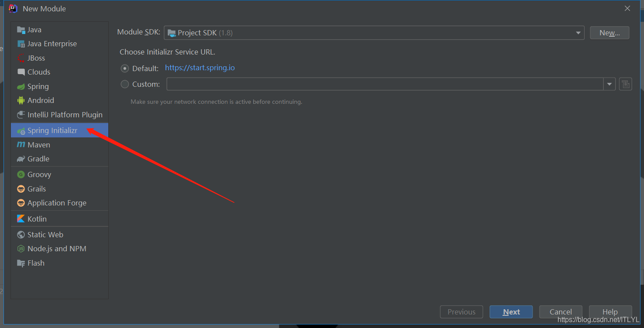Screen dimensions: 644x328
Task: Select Java in the module list
Action: pos(59,30)
